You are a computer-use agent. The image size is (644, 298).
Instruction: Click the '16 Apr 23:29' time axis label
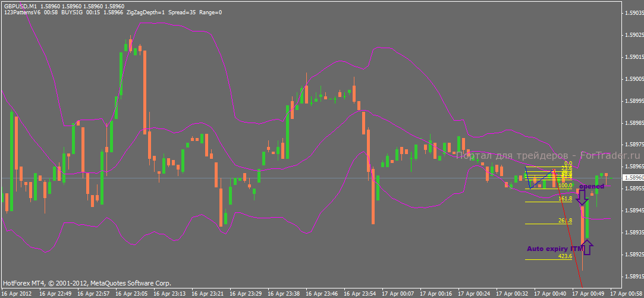pos(246,294)
